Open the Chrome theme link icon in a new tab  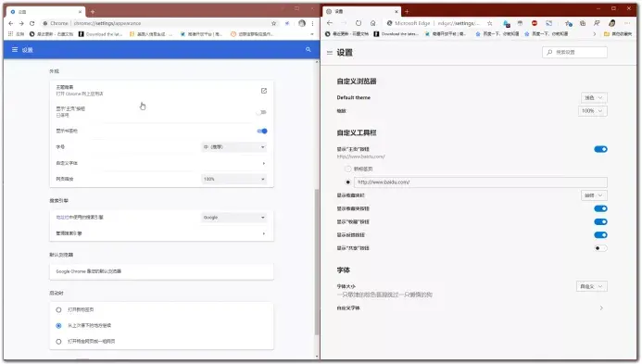(264, 91)
